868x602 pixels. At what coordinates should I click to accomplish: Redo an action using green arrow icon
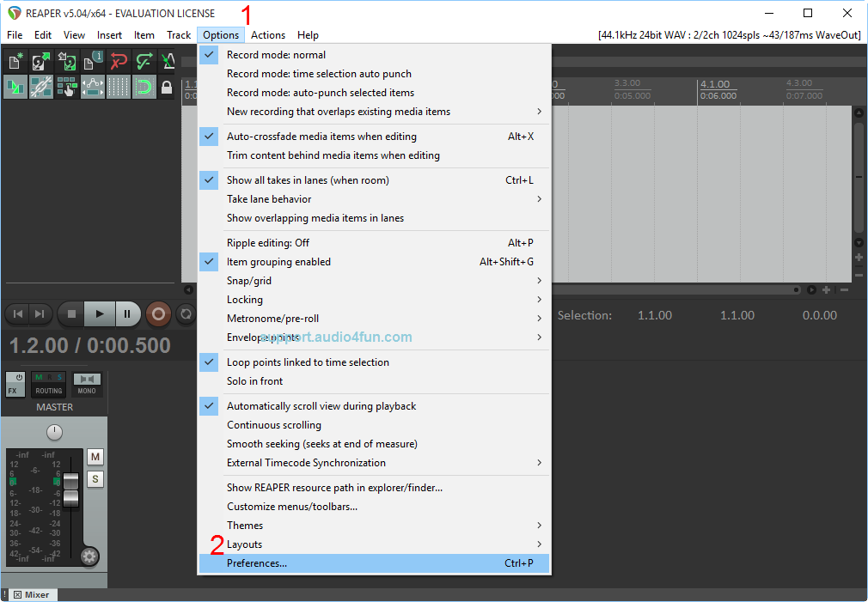point(143,62)
